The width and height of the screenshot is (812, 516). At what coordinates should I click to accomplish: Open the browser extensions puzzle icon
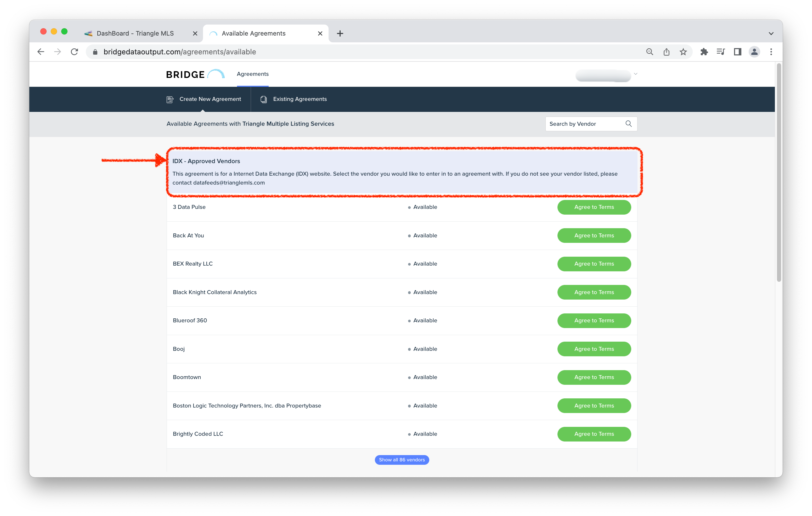[704, 51]
